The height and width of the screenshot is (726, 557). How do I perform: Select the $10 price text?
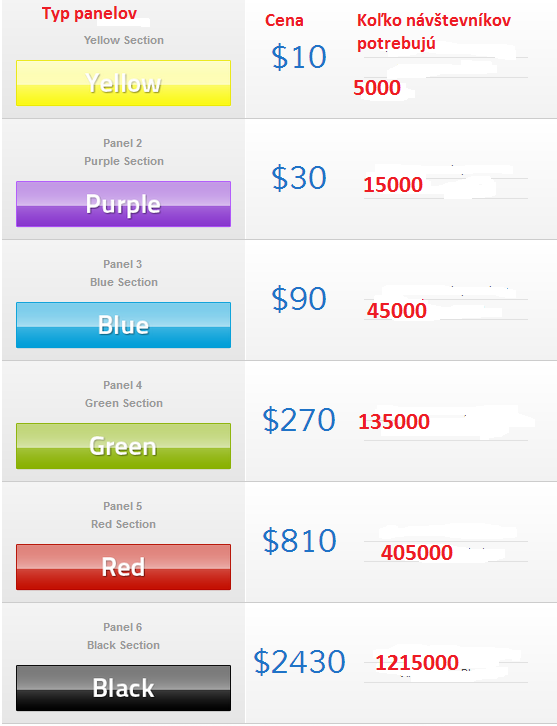(x=299, y=57)
